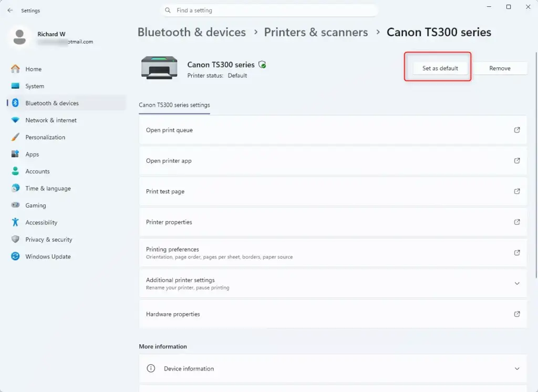Click the Open printer app row
The image size is (538, 392).
click(333, 161)
